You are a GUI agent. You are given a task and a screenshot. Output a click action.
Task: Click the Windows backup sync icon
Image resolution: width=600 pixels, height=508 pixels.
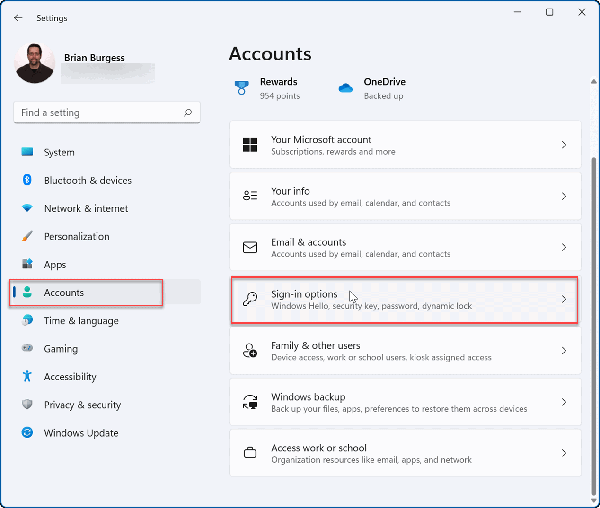(x=250, y=402)
